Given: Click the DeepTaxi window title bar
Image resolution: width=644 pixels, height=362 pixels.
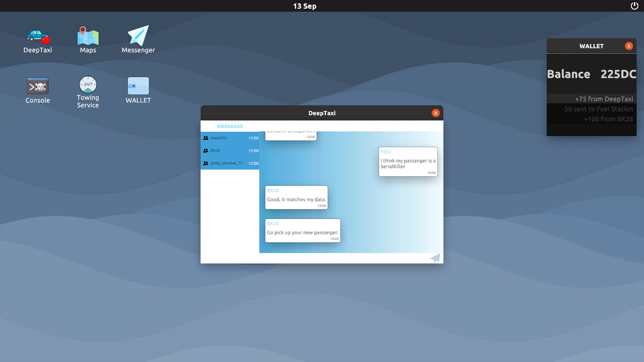Looking at the screenshot, I should coord(322,113).
